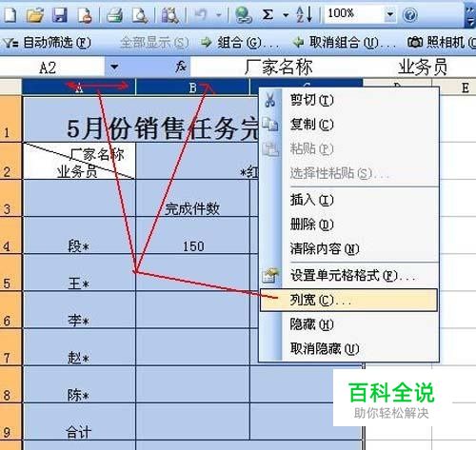The image size is (476, 450).
Task: Click cell A2 with 厂家名称 业务员
Action: [79, 161]
